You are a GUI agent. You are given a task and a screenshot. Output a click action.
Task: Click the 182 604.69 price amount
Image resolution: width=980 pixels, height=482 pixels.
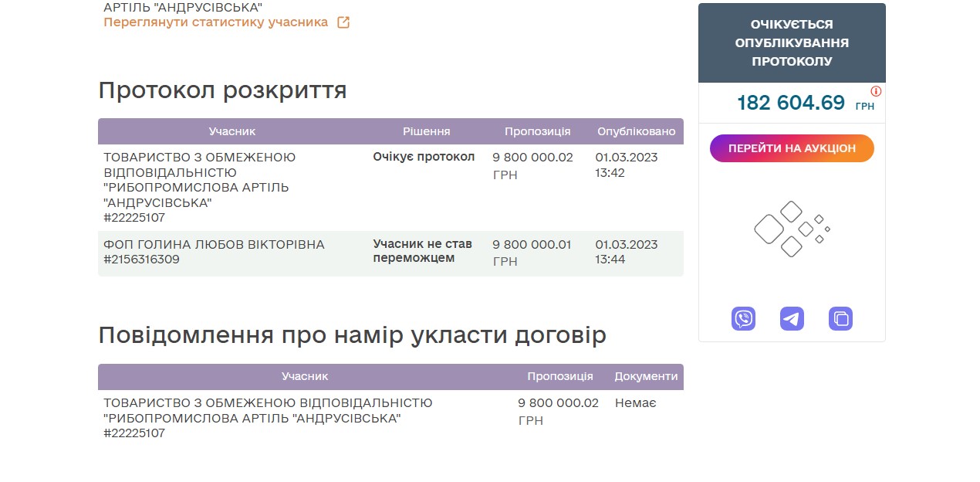click(x=791, y=103)
